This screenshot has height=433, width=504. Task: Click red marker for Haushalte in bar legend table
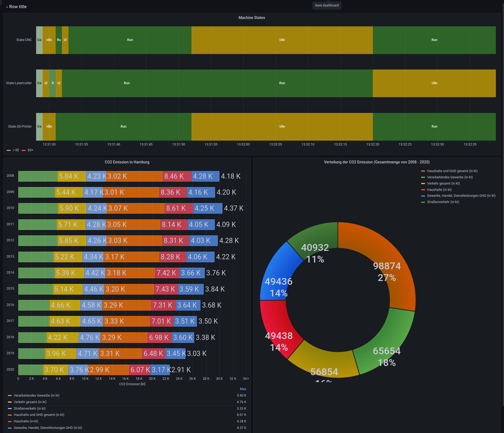(10, 421)
